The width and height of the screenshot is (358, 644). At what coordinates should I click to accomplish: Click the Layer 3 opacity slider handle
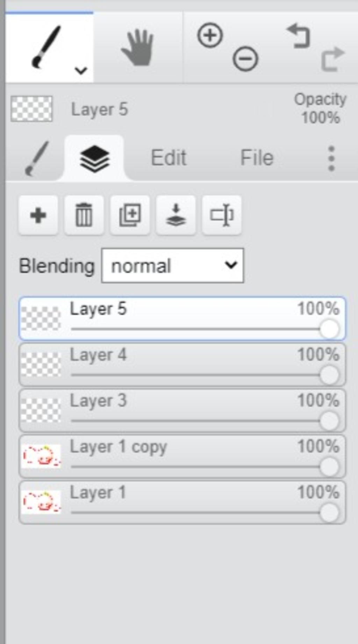pos(329,421)
